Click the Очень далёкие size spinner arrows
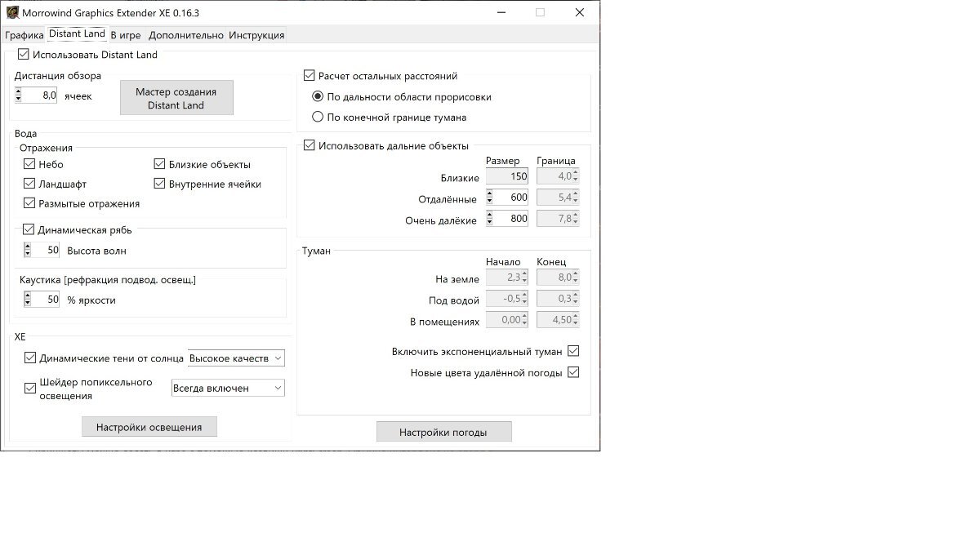The image size is (980, 551). 490,218
